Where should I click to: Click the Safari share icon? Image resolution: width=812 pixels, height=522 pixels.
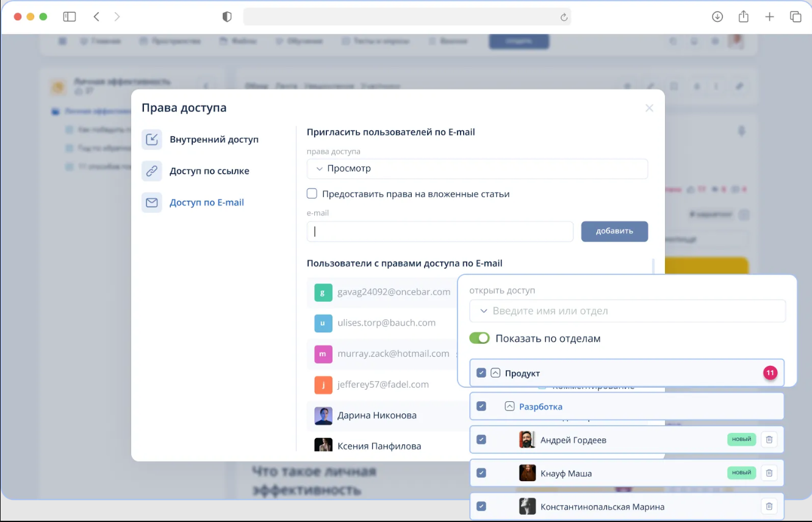743,17
